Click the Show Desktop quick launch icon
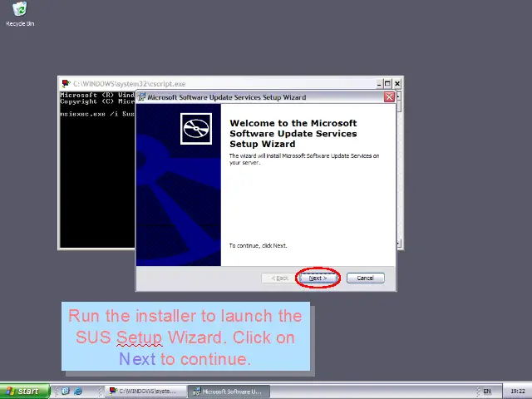This screenshot has height=399, width=532. point(66,392)
